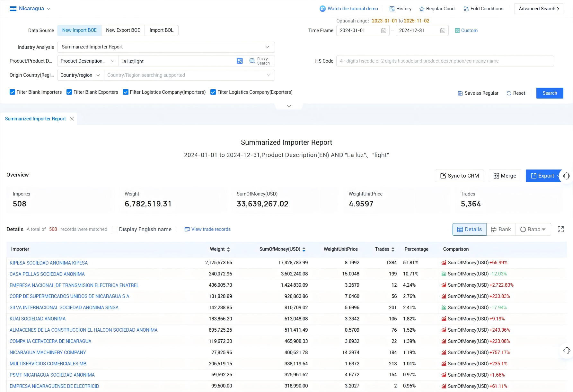Open the Nicaragua country selector
Image resolution: width=573 pixels, height=392 pixels.
(30, 9)
